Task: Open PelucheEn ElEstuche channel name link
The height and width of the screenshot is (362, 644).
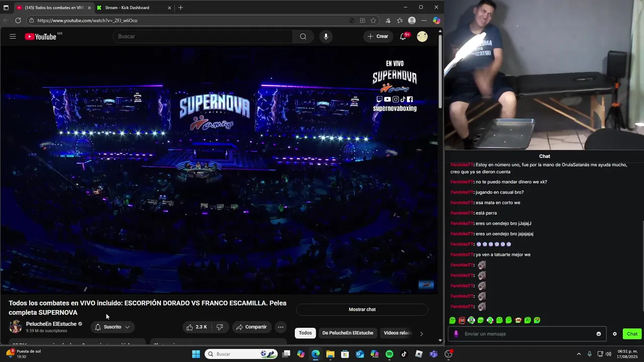Action: click(51, 324)
